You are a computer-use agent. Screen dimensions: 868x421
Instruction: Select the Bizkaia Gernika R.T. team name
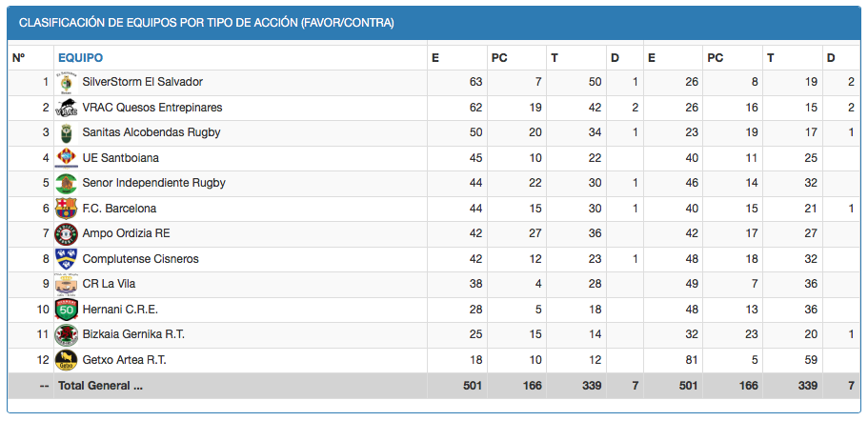coord(135,334)
